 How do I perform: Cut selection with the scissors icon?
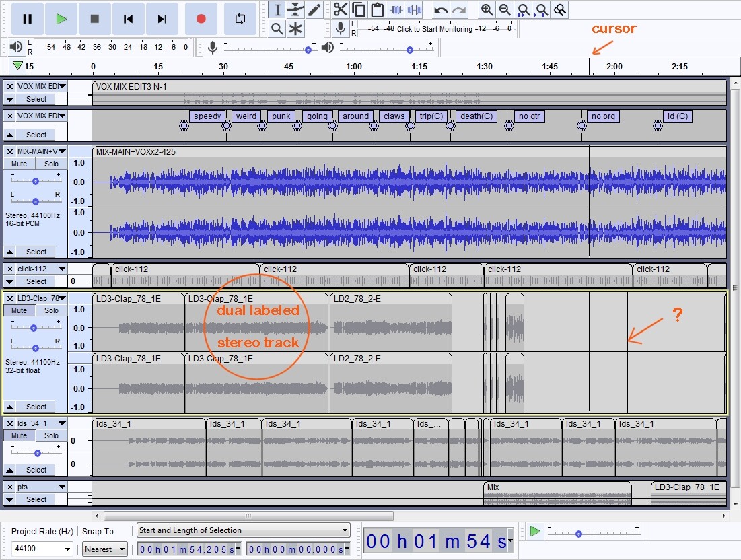pos(341,10)
